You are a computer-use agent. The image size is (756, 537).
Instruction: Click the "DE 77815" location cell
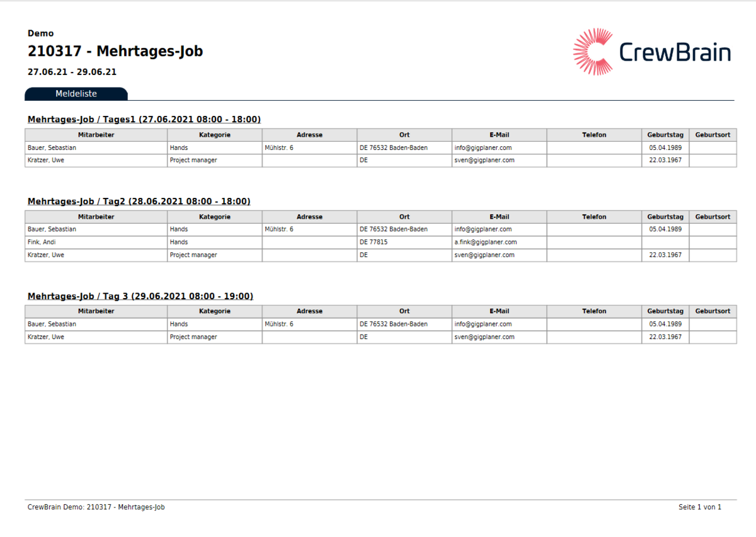tap(374, 242)
